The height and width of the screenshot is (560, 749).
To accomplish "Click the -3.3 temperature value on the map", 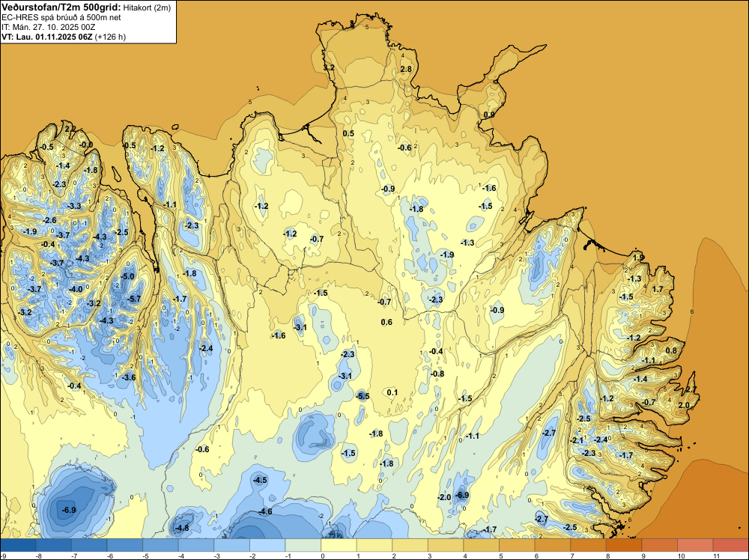I will click(x=74, y=206).
